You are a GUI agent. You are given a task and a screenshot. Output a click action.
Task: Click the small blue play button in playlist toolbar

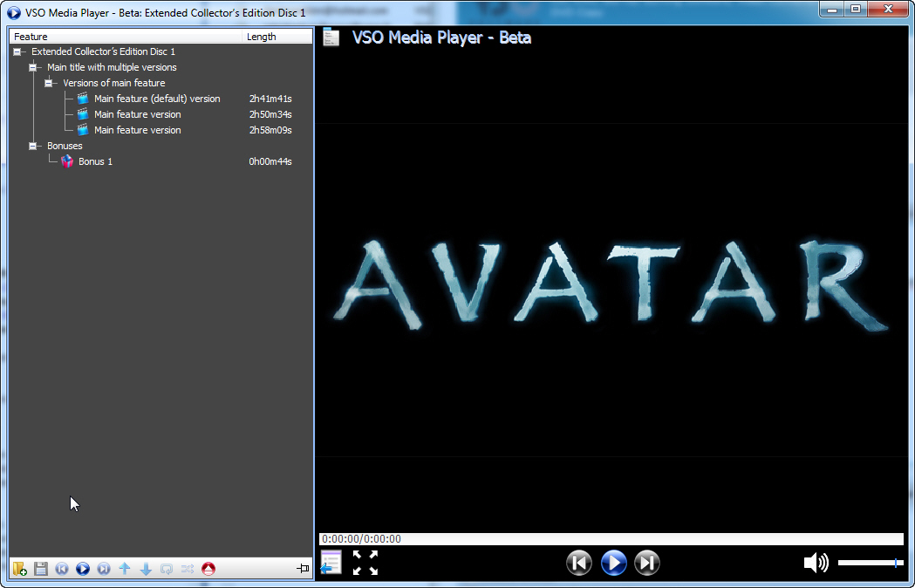(x=83, y=568)
